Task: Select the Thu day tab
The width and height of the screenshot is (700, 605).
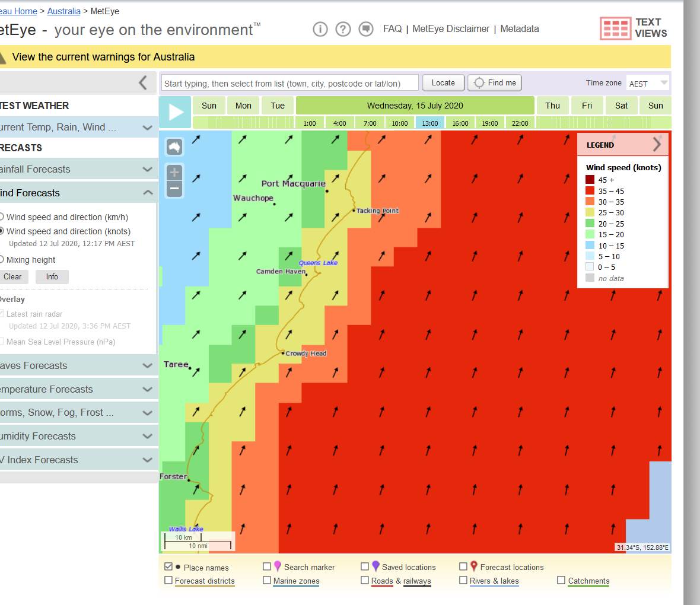Action: [x=552, y=106]
